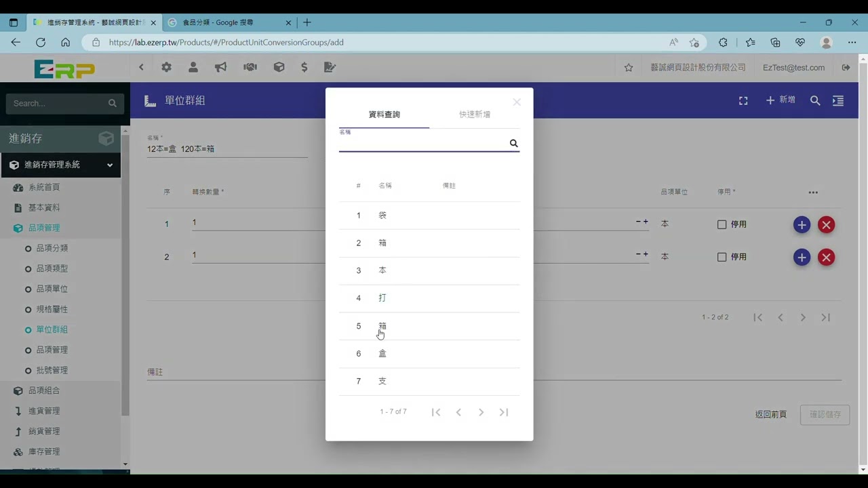This screenshot has width=868, height=488.
Task: Click the blue add button on row 1
Action: [802, 224]
